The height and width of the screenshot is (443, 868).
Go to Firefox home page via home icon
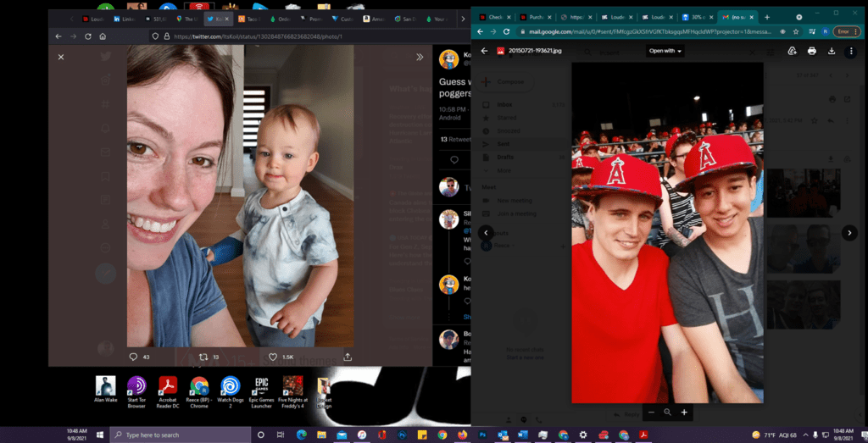pos(103,36)
